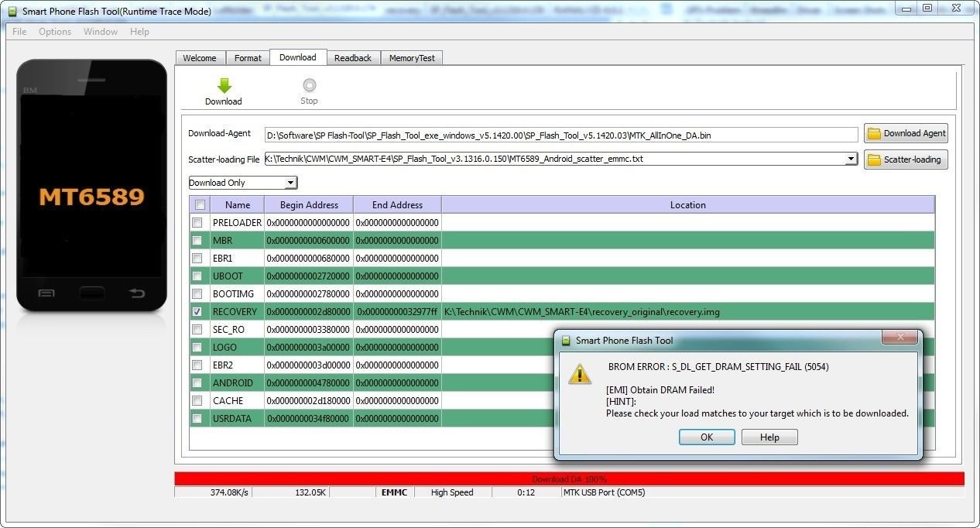Uncheck the RECOVERY partition checkbox
The image size is (980, 528).
tap(197, 312)
